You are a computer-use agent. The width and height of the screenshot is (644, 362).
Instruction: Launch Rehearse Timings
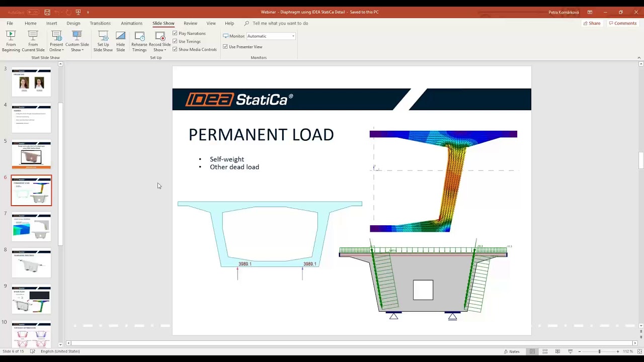pos(139,42)
